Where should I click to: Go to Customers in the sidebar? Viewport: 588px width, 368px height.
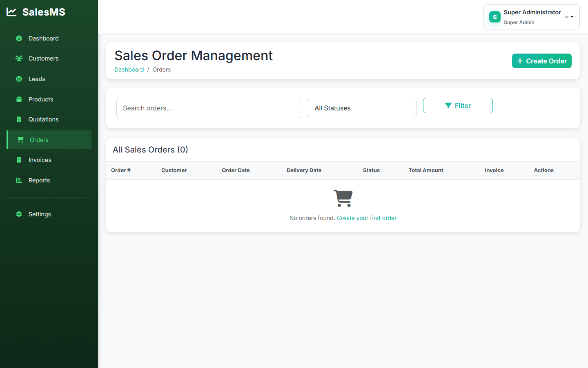49,58
